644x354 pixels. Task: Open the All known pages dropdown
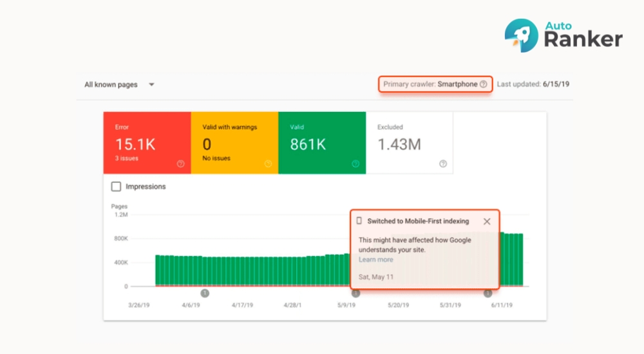[119, 84]
